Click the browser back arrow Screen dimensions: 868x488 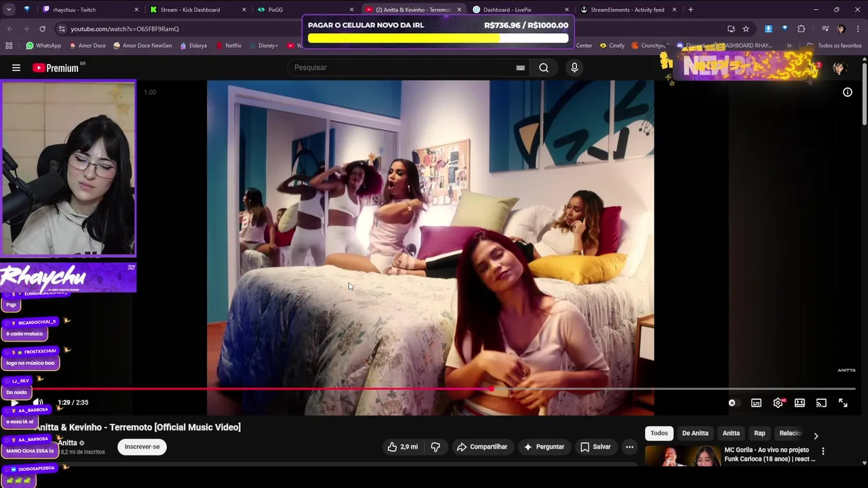10,28
